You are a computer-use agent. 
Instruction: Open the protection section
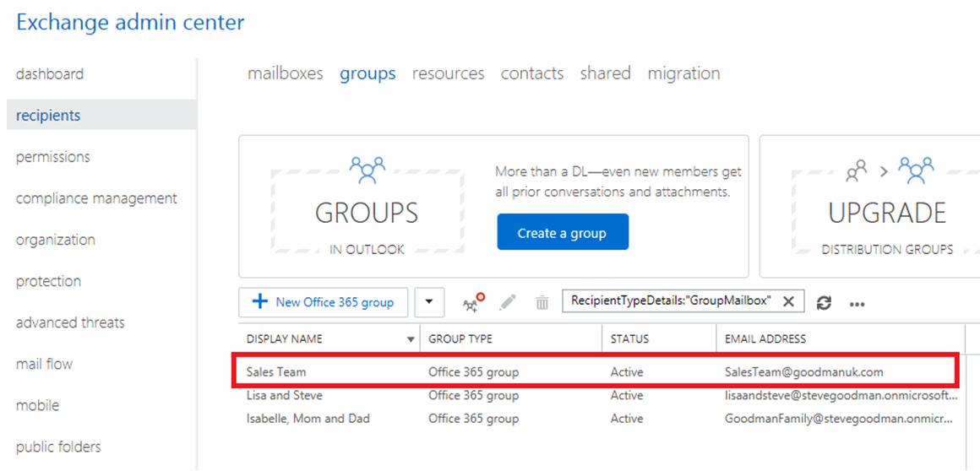tap(48, 281)
